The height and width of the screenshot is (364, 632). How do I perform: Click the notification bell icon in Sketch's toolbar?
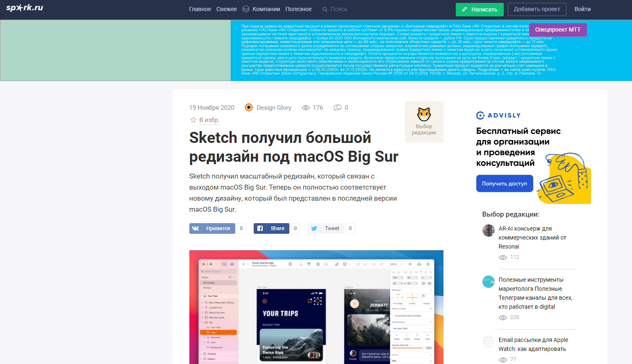coord(428,264)
